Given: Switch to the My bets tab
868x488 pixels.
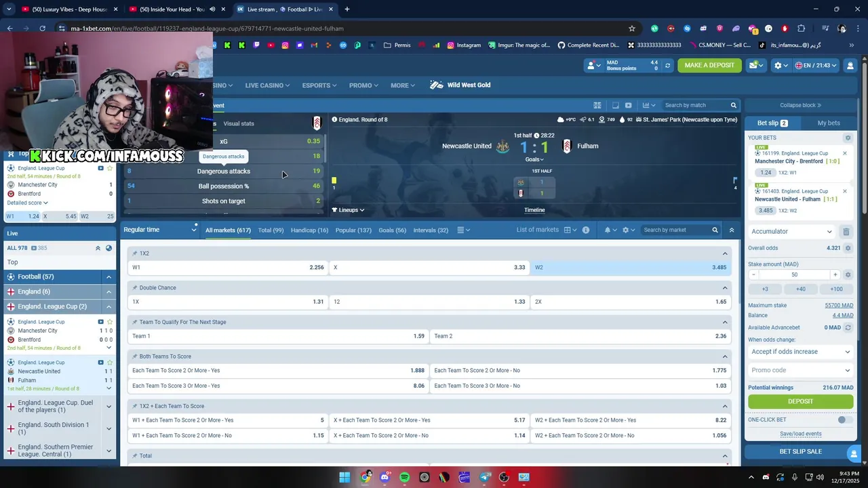Looking at the screenshot, I should point(829,123).
